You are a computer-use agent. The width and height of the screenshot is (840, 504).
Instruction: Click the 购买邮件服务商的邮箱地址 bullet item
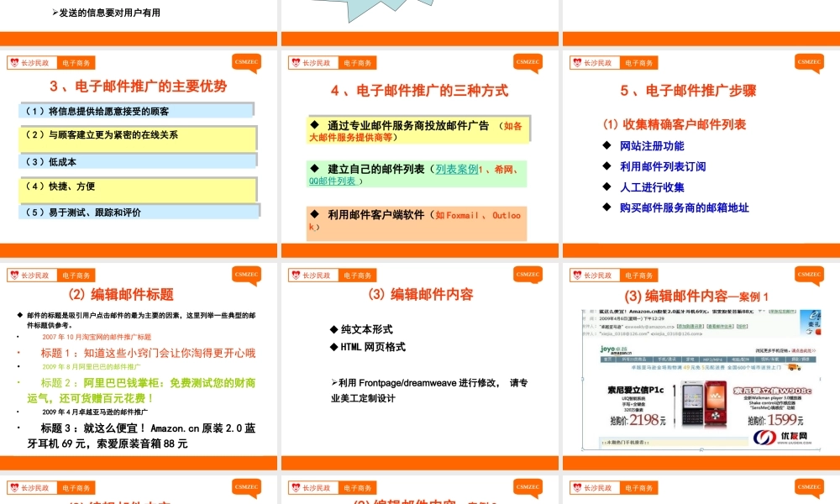(683, 207)
